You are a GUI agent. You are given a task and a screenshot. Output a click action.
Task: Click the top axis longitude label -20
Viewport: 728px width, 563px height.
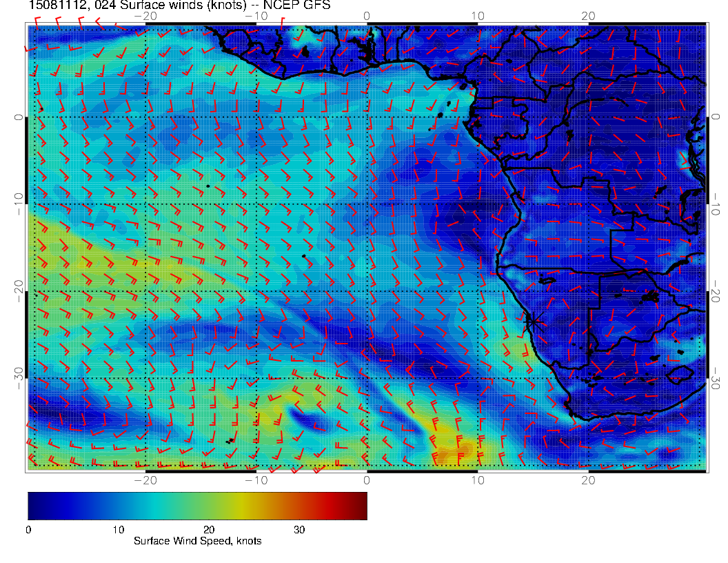tap(145, 17)
